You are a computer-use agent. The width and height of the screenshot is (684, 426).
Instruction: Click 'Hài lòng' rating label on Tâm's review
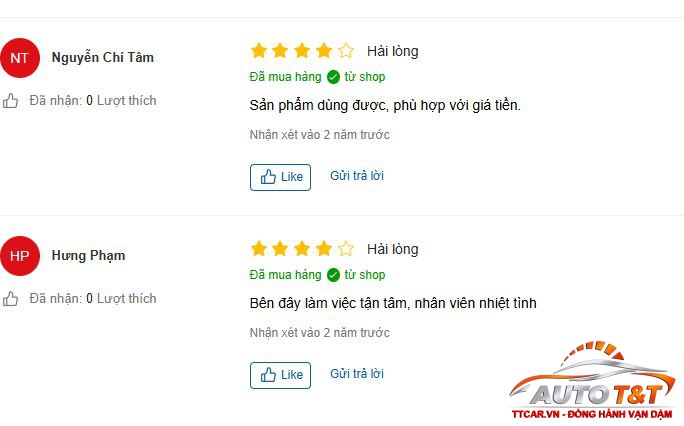(x=393, y=51)
